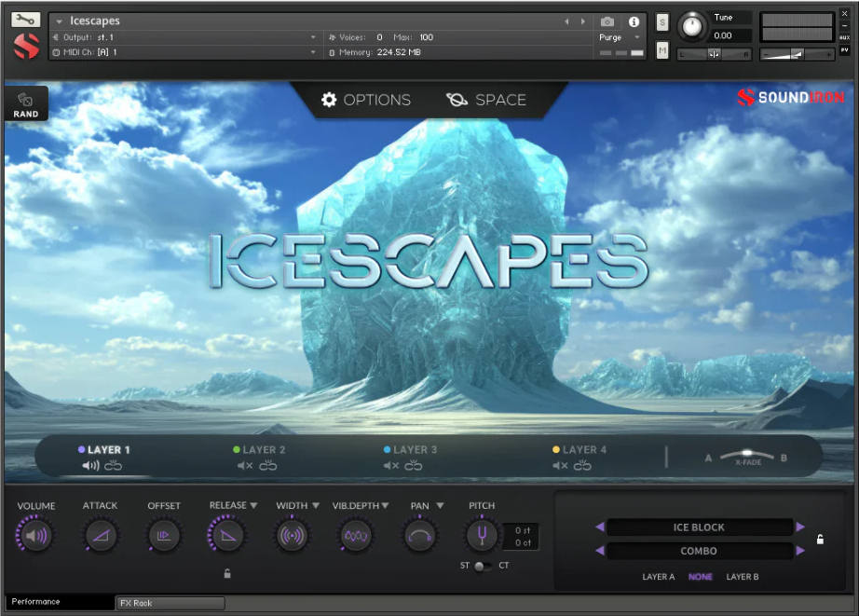Click the Space tab icon
The image size is (859, 616).
(x=456, y=100)
